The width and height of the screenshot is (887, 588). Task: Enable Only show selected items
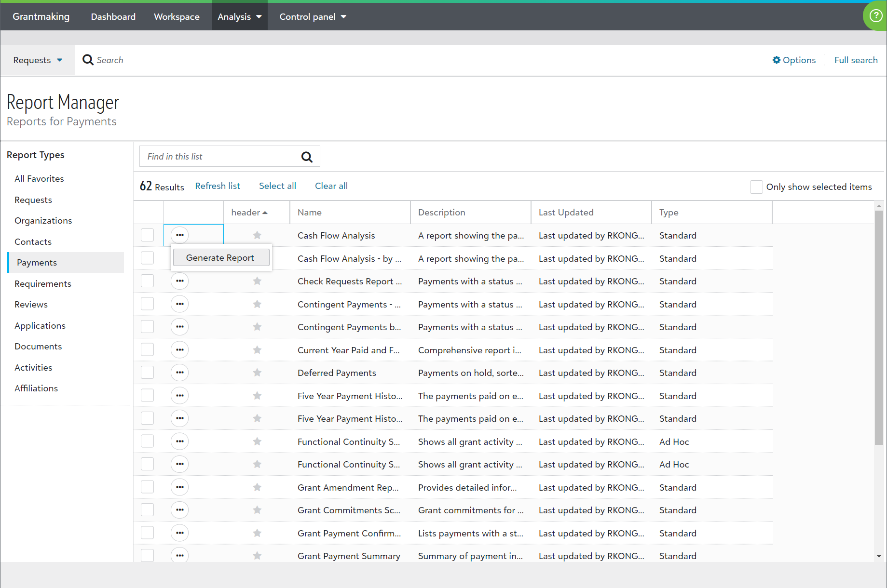(x=756, y=187)
